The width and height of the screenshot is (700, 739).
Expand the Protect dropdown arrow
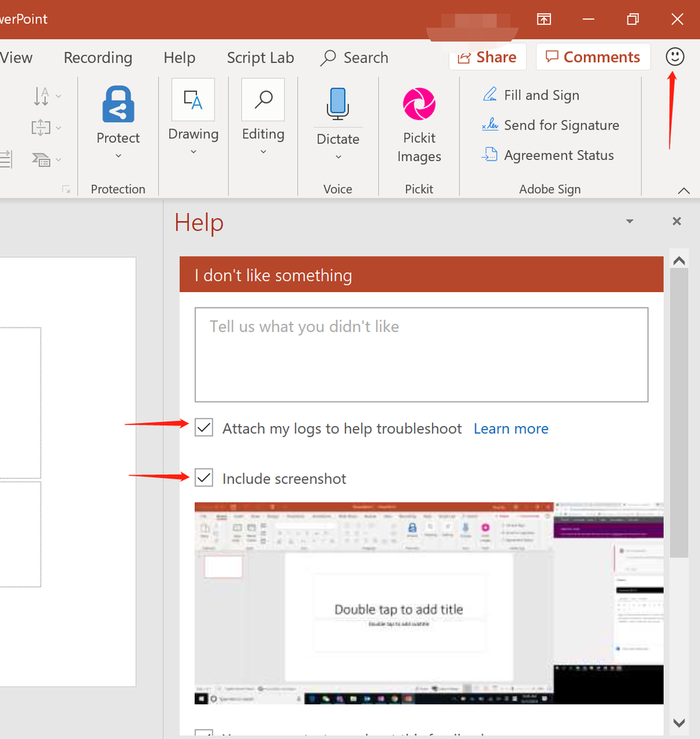[118, 155]
